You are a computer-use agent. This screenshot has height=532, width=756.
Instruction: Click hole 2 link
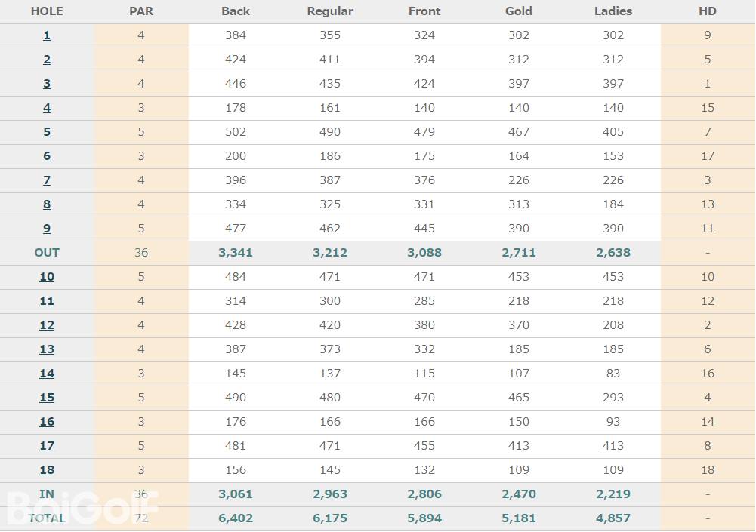47,60
